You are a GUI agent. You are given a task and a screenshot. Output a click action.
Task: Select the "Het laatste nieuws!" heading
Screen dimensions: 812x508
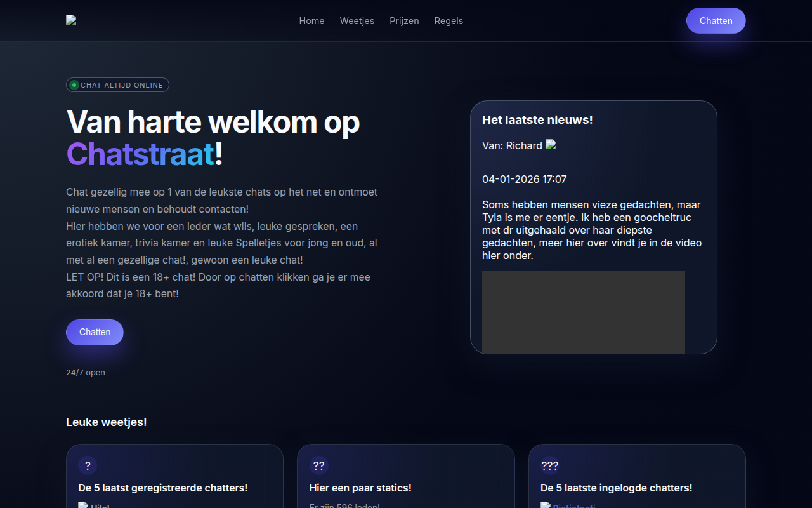[x=537, y=119]
